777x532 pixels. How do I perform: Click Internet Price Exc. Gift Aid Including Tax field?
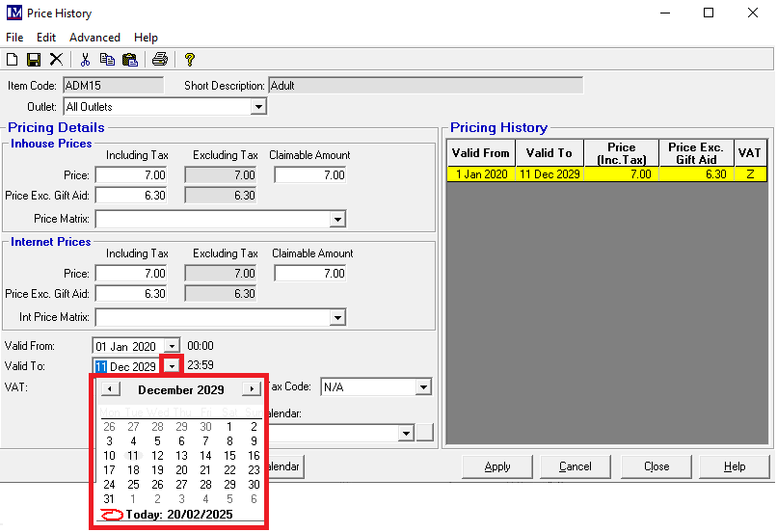point(131,294)
